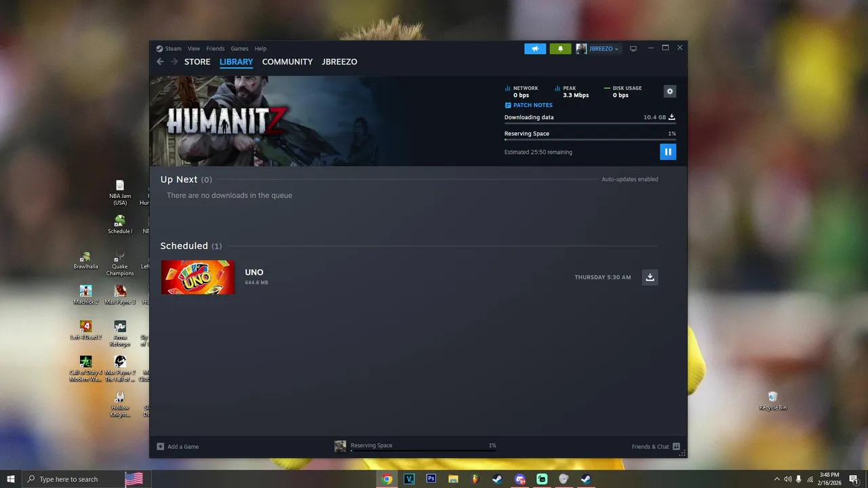Select the NBA Jam (USA) desktop file

pyautogui.click(x=120, y=193)
